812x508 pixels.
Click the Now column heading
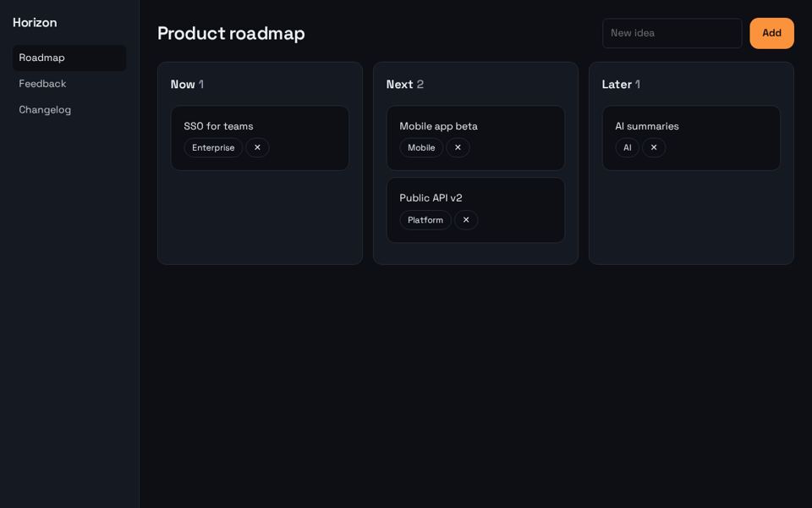[x=187, y=84]
